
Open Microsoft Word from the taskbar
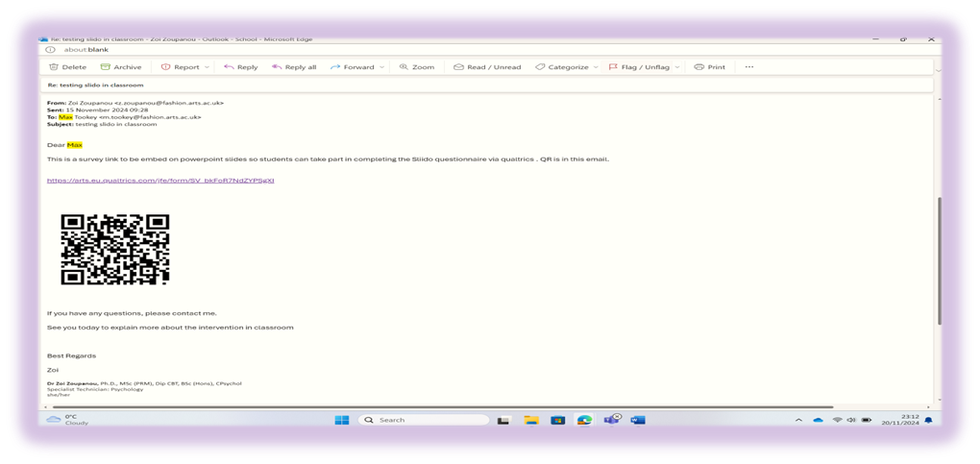(638, 420)
